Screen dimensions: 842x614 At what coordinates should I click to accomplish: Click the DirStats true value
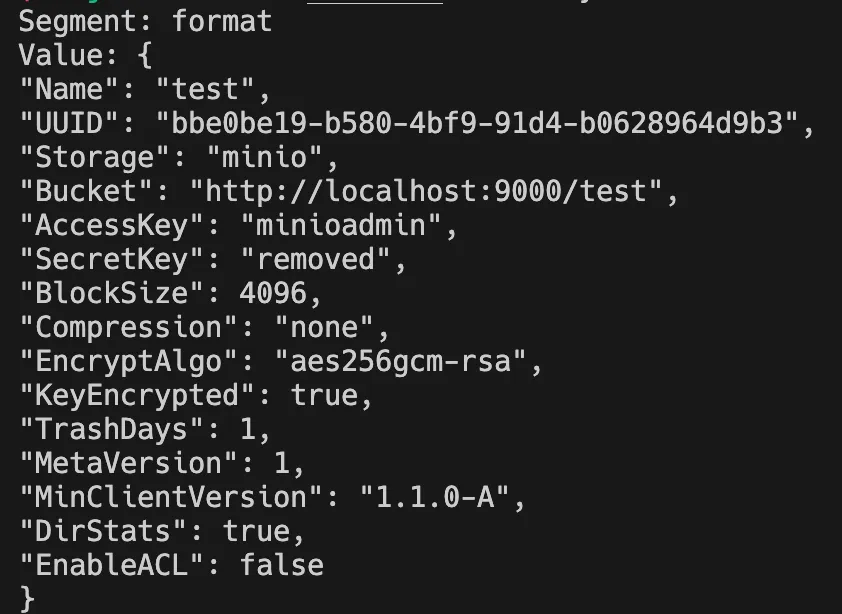(x=256, y=531)
